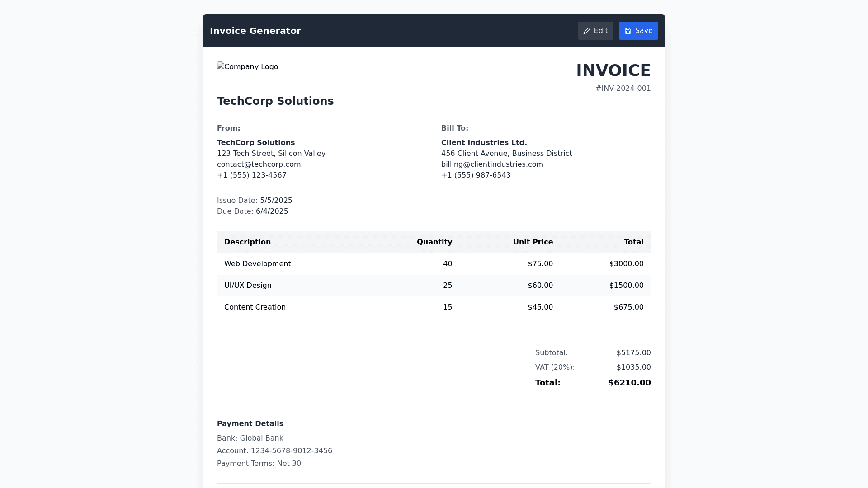Click the Payment Details heading

pos(250,424)
